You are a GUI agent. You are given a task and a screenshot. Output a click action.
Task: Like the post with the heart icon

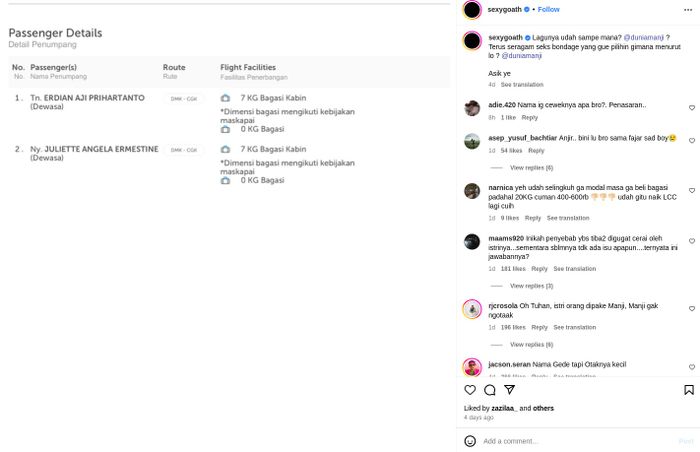(470, 390)
